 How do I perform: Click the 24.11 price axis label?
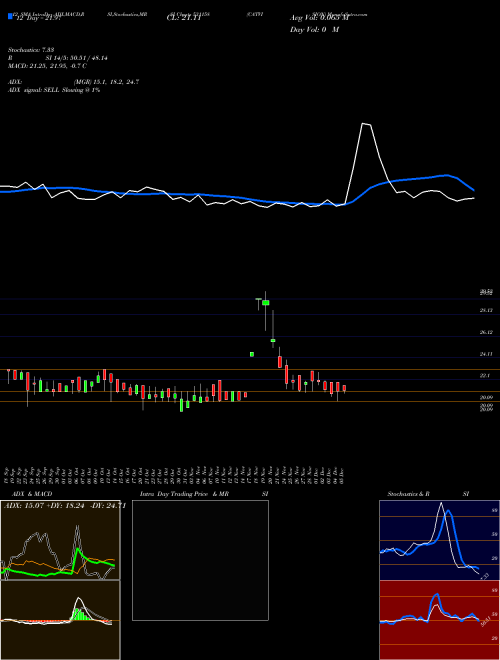tap(486, 354)
